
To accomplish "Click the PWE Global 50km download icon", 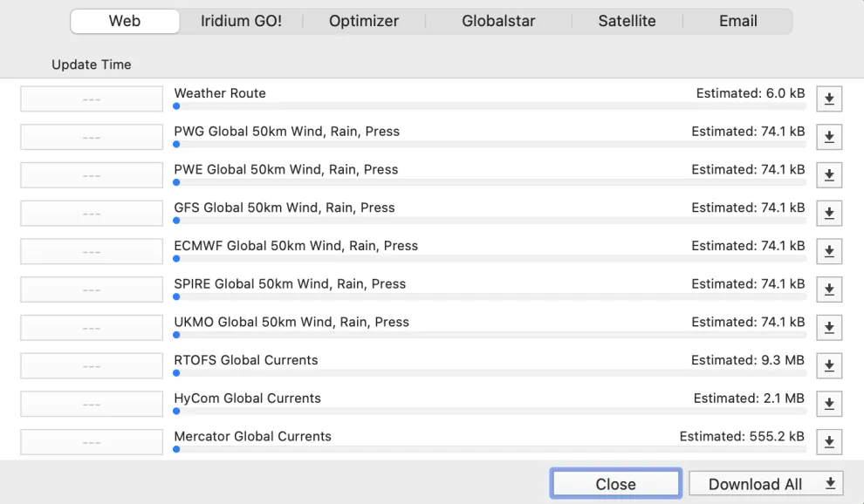I will 828,174.
